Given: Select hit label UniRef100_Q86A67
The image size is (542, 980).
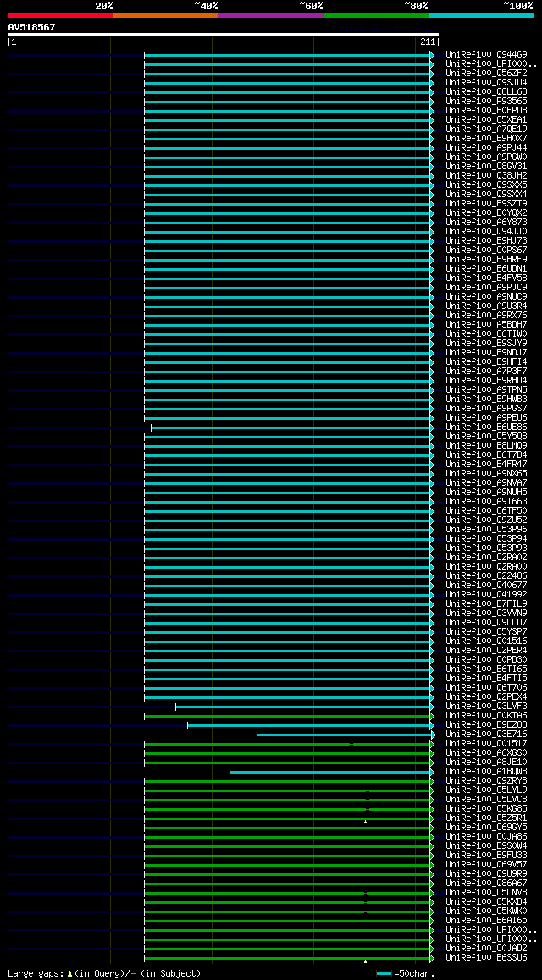Looking at the screenshot, I should pos(486,884).
